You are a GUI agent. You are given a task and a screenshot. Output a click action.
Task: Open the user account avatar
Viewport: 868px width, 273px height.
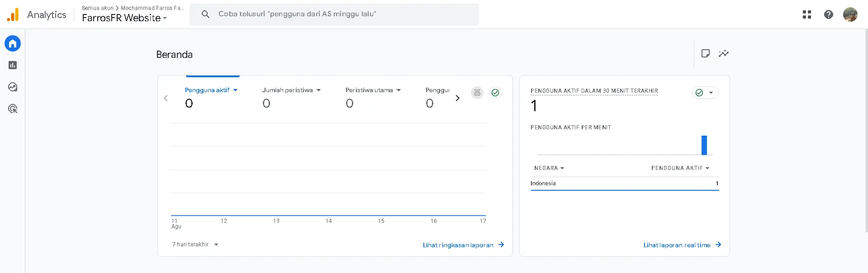[x=850, y=14]
